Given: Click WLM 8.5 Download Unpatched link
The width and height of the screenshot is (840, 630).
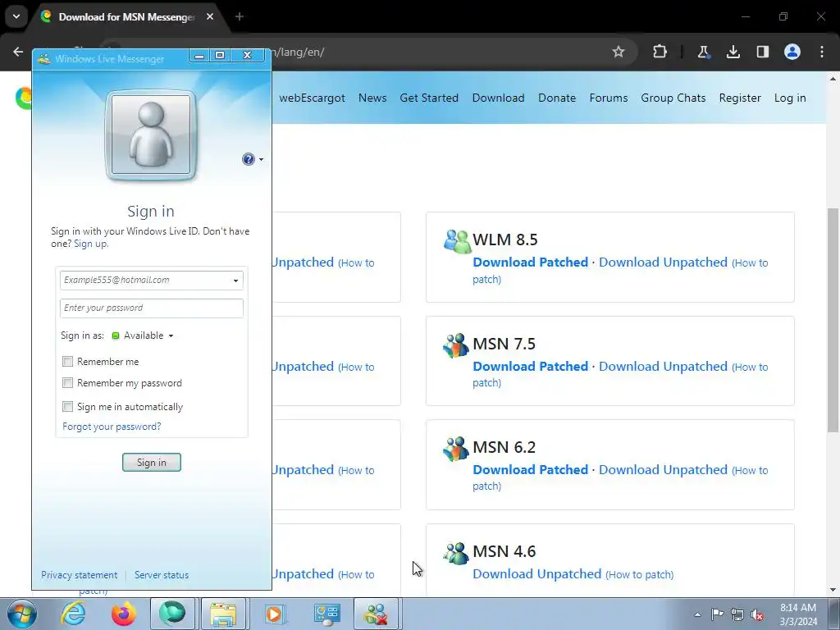Looking at the screenshot, I should pos(663,262).
